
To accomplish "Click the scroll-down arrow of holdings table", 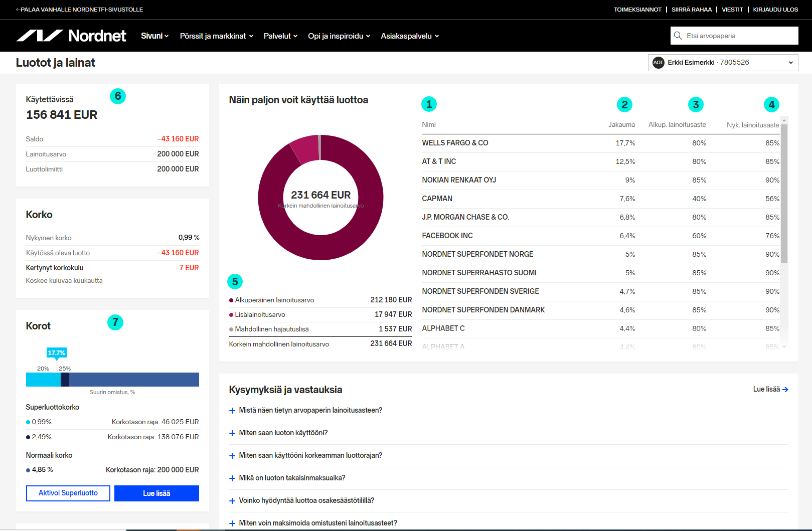I will tap(784, 346).
